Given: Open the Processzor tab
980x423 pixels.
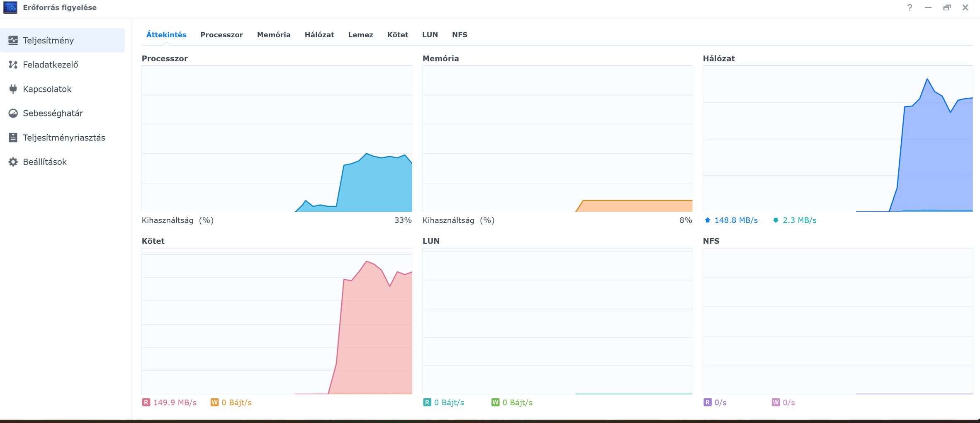Looking at the screenshot, I should click(221, 35).
